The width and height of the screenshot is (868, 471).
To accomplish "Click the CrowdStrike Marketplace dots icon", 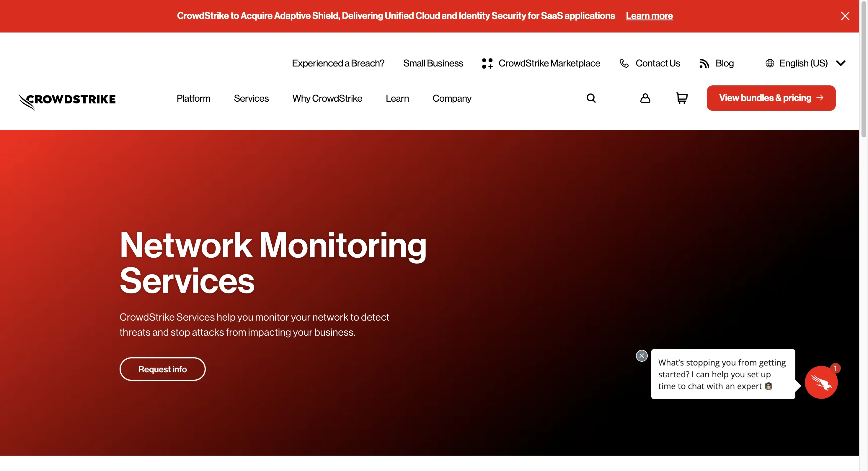I will pos(487,63).
